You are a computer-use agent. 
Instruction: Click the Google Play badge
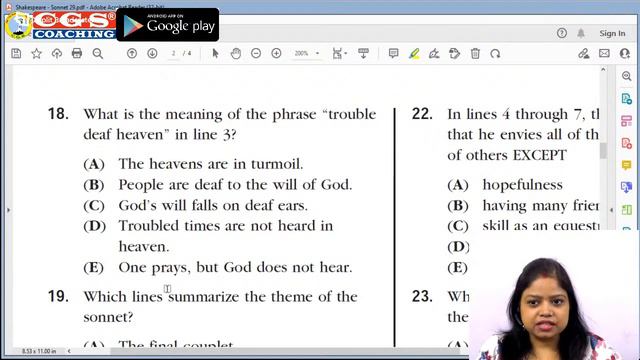click(168, 25)
